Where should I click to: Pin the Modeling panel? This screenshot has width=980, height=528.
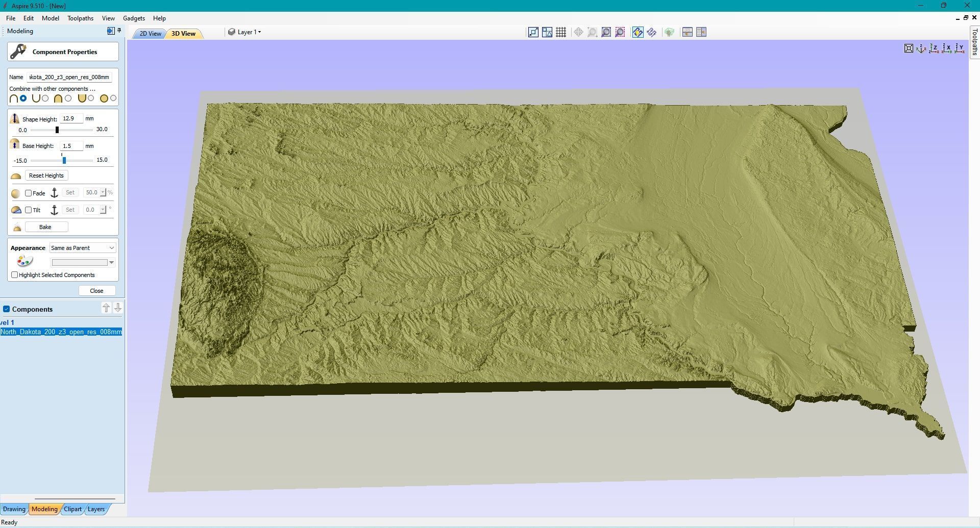click(x=119, y=31)
